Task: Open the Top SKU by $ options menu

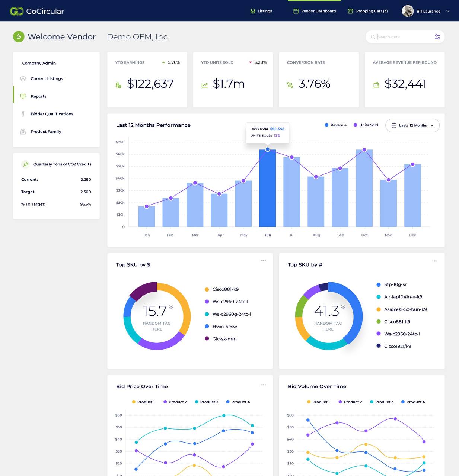Action: coord(263,261)
